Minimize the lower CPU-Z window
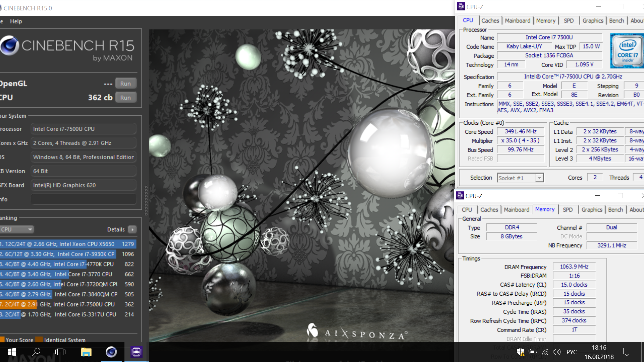The height and width of the screenshot is (362, 644). (597, 195)
